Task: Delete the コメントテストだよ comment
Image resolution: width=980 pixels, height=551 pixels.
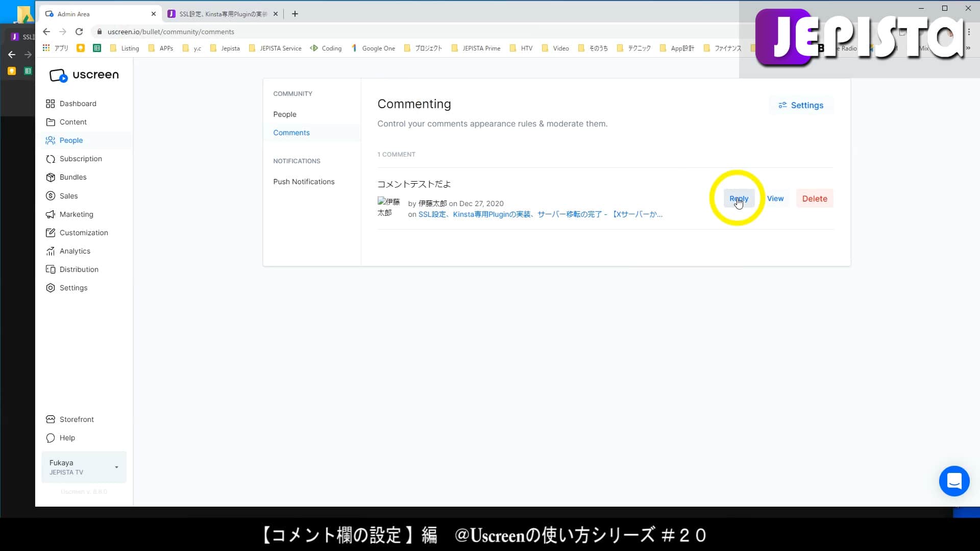Action: [x=815, y=198]
